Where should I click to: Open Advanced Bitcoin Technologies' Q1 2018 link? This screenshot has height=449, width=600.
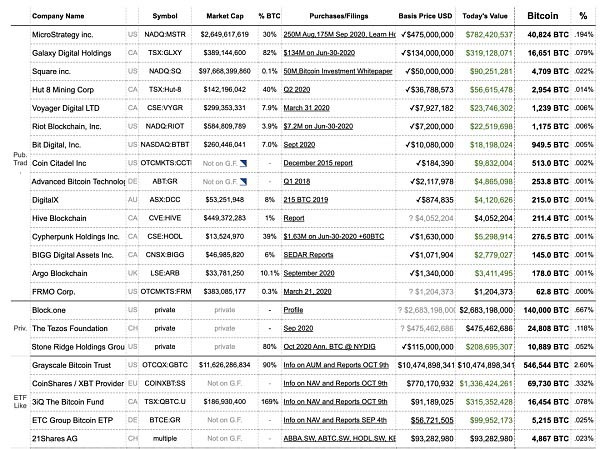(297, 181)
